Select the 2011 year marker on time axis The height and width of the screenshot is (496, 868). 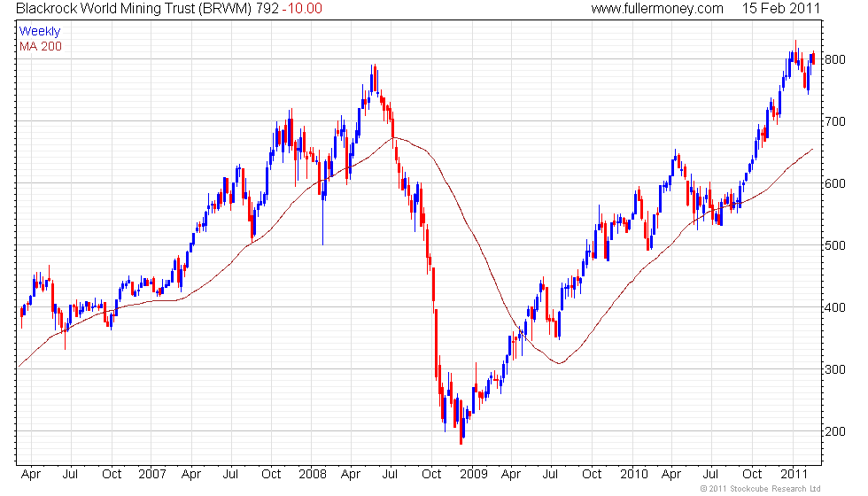pos(794,474)
